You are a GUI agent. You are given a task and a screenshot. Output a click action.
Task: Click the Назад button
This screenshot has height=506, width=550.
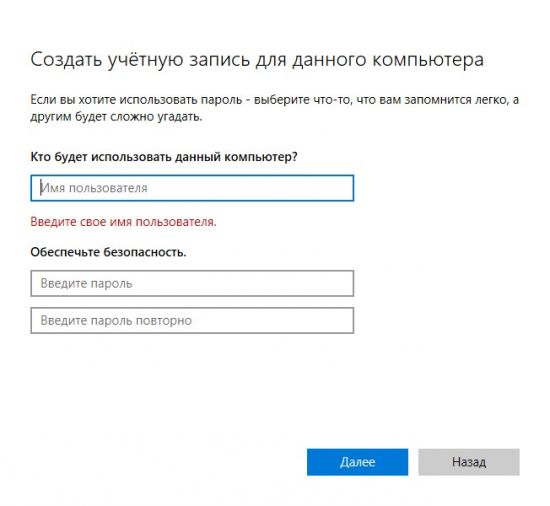click(469, 462)
